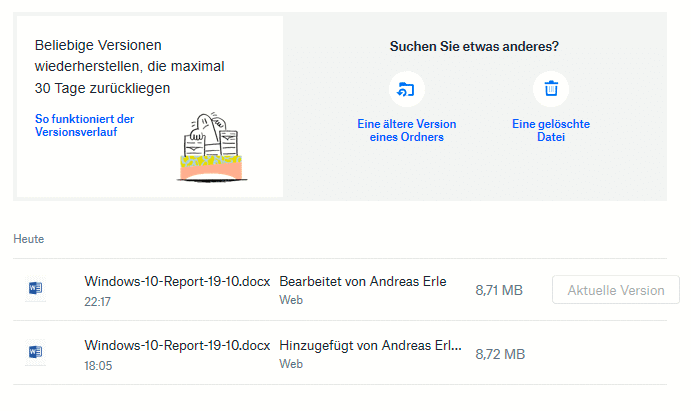The image size is (691, 411).
Task: Open 'So funktioniert der Versionsverlauf' link
Action: click(84, 125)
